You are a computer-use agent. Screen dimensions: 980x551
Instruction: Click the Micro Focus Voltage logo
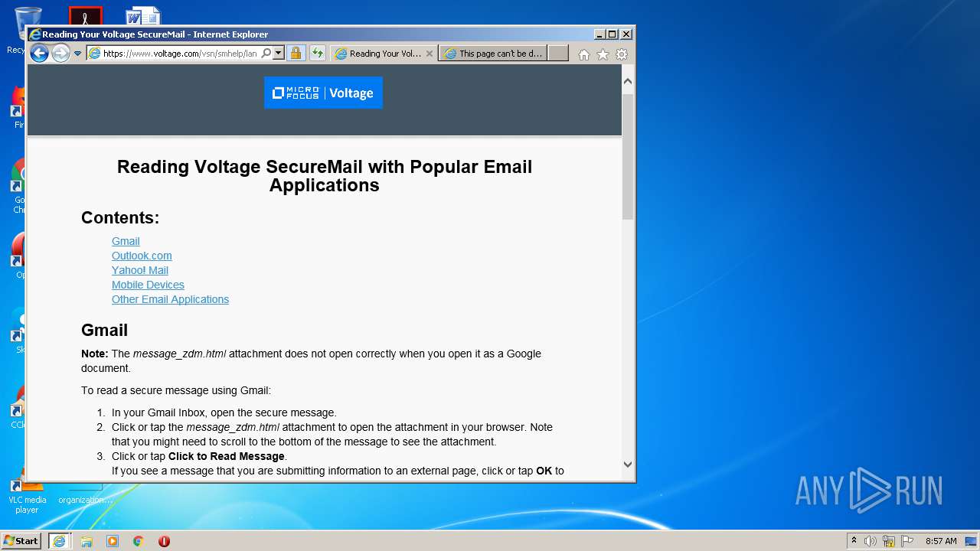click(x=323, y=93)
